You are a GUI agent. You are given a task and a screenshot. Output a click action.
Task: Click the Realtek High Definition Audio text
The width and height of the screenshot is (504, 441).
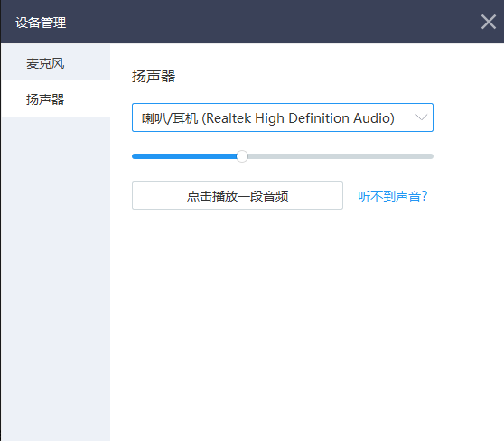click(298, 118)
